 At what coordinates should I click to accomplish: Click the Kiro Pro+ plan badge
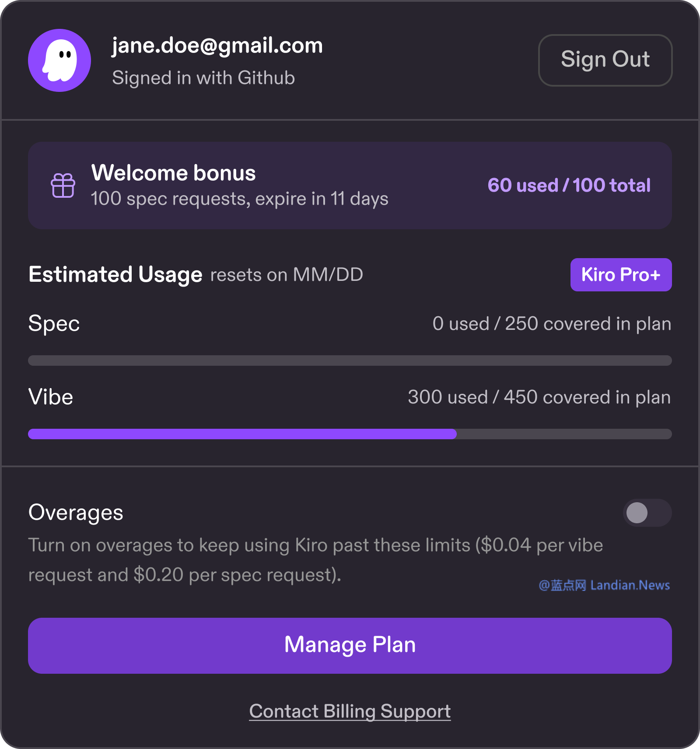(x=621, y=275)
